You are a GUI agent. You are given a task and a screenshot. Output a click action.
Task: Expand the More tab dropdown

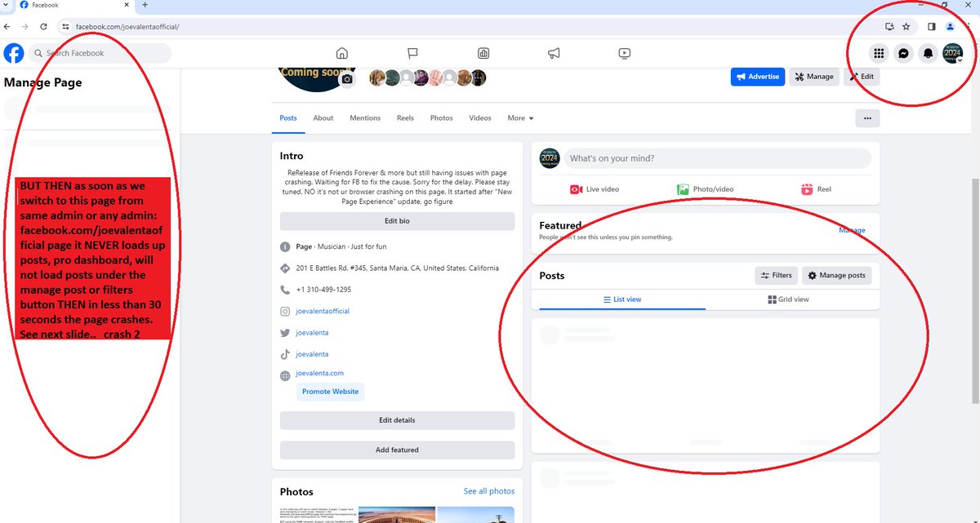click(x=520, y=118)
